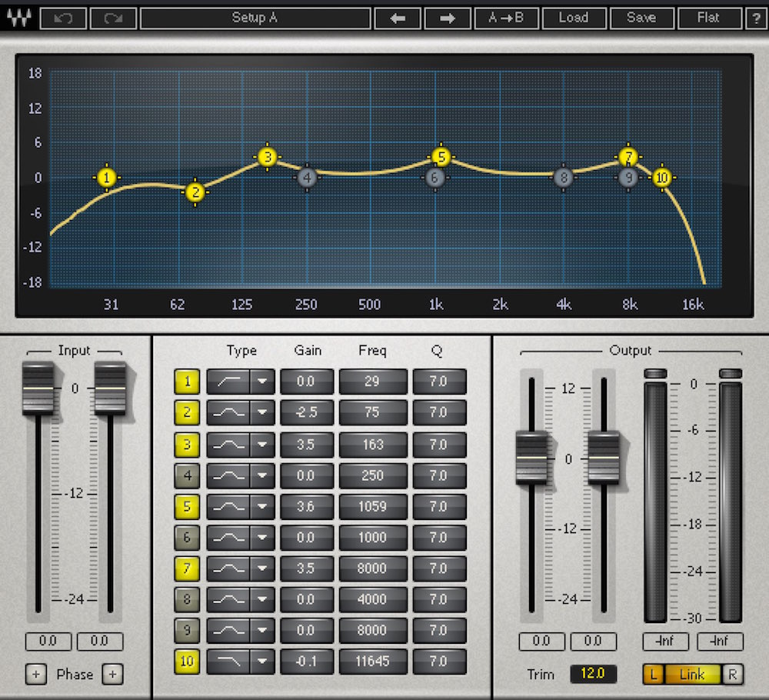769x700 pixels.
Task: Open the Save menu
Action: [x=641, y=18]
